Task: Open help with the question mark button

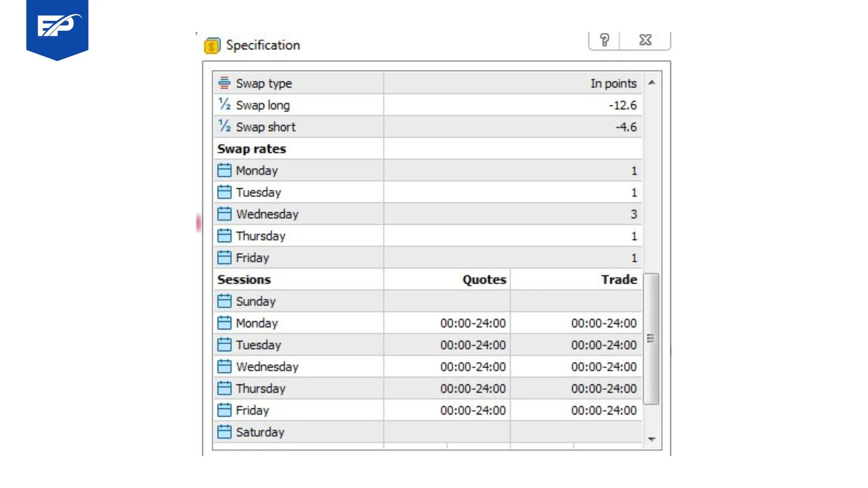Action: point(604,40)
